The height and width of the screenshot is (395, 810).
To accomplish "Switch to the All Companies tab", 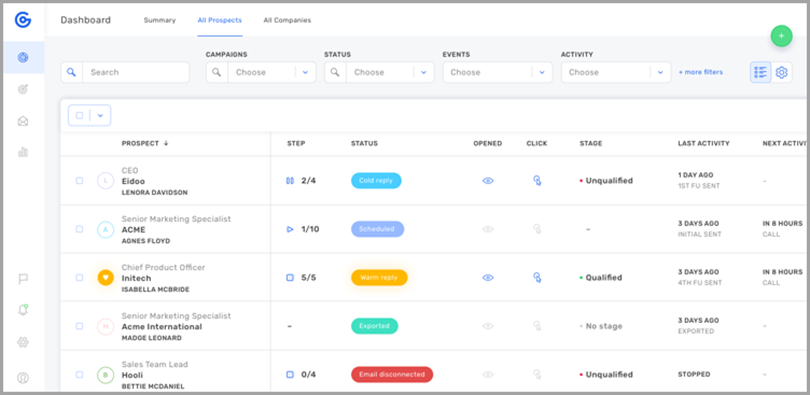I will (287, 20).
